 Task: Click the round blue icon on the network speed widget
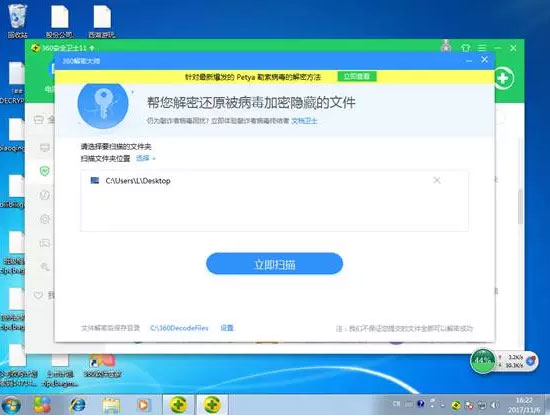click(531, 361)
